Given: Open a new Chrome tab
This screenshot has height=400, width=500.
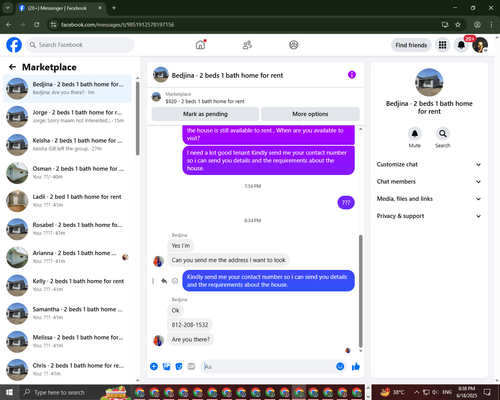Looking at the screenshot, I should click(114, 8).
